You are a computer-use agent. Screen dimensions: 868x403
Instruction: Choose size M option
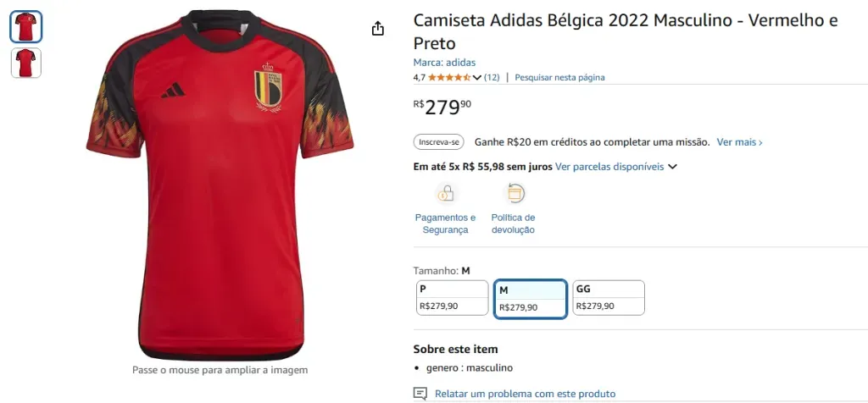click(531, 299)
